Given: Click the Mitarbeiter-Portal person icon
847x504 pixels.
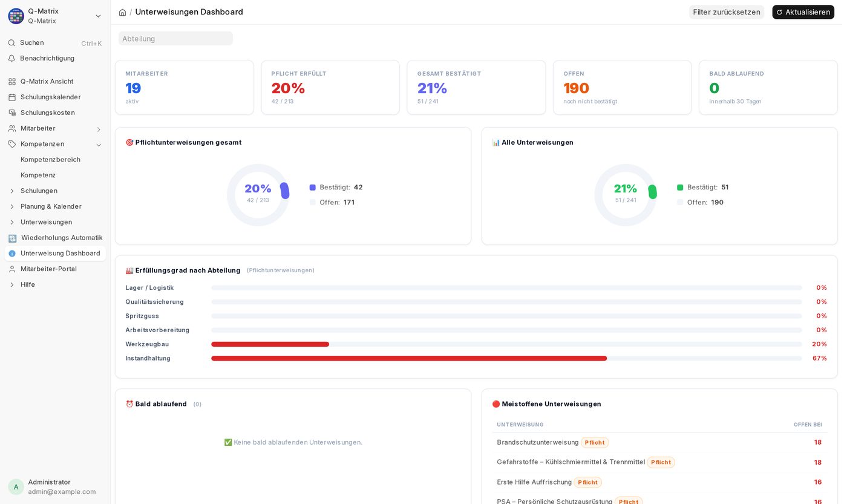Looking at the screenshot, I should (x=12, y=269).
